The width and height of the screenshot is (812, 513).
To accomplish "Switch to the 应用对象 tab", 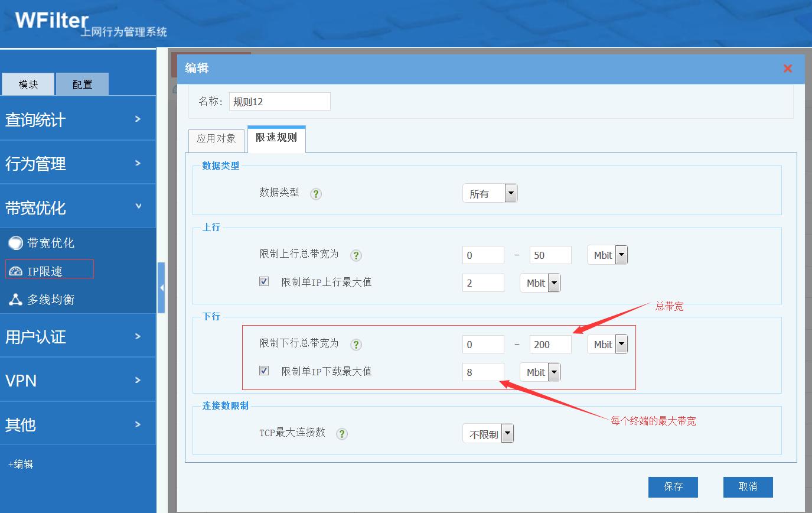I will 216,139.
